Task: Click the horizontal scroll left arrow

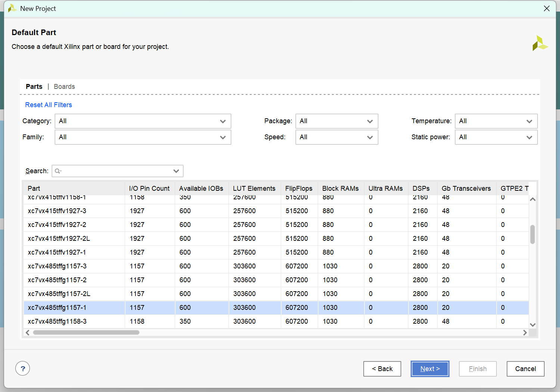Action: coord(28,332)
